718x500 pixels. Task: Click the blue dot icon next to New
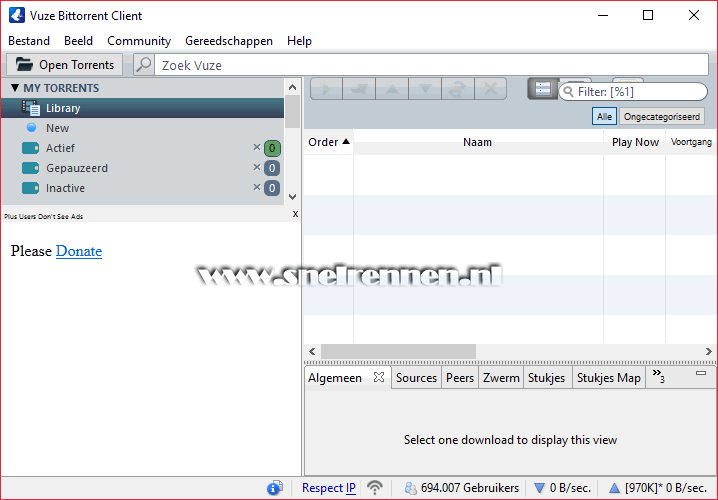click(x=31, y=128)
